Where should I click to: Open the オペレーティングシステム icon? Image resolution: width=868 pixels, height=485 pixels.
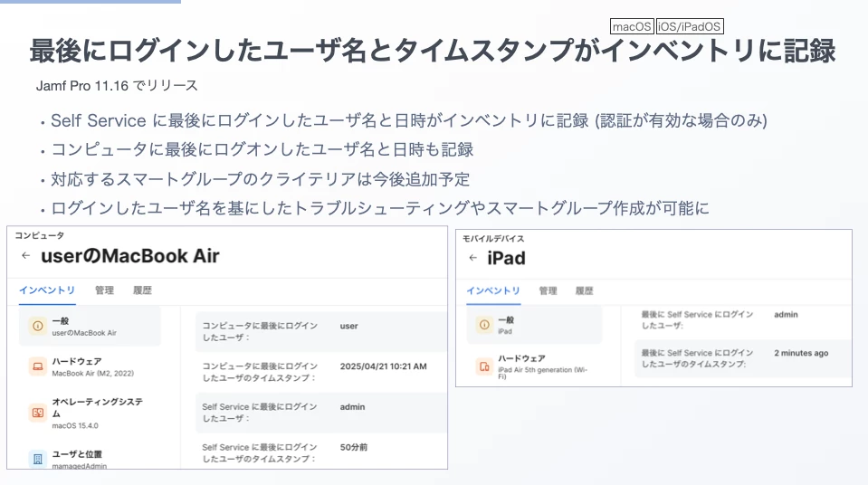[x=38, y=413]
